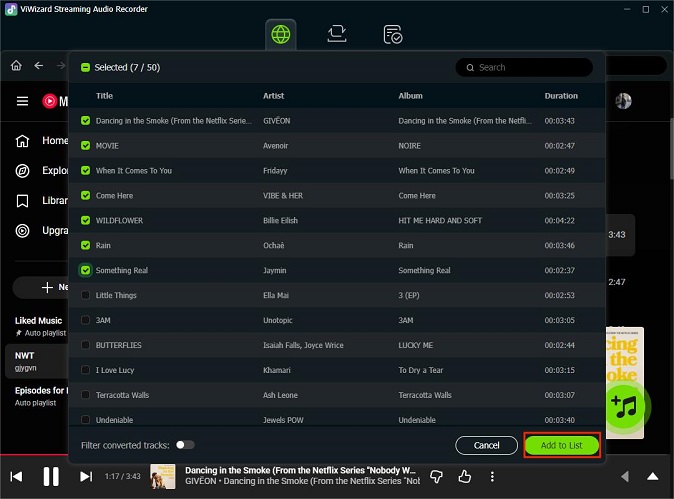This screenshot has width=674, height=499.
Task: Click the YouTube Music logo
Action: 55,101
